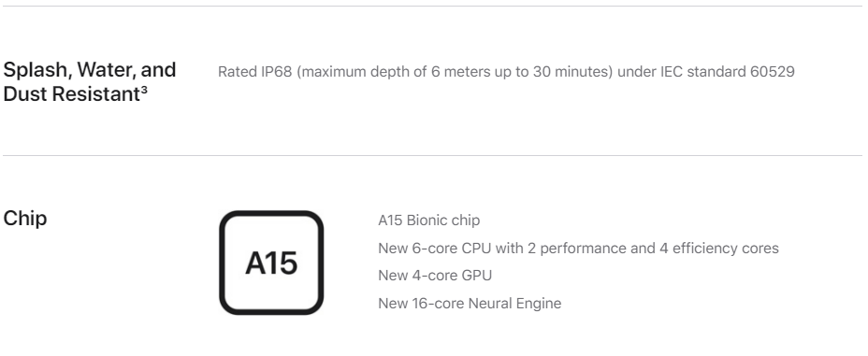Click the "A15 Bionic chip" text

(429, 220)
